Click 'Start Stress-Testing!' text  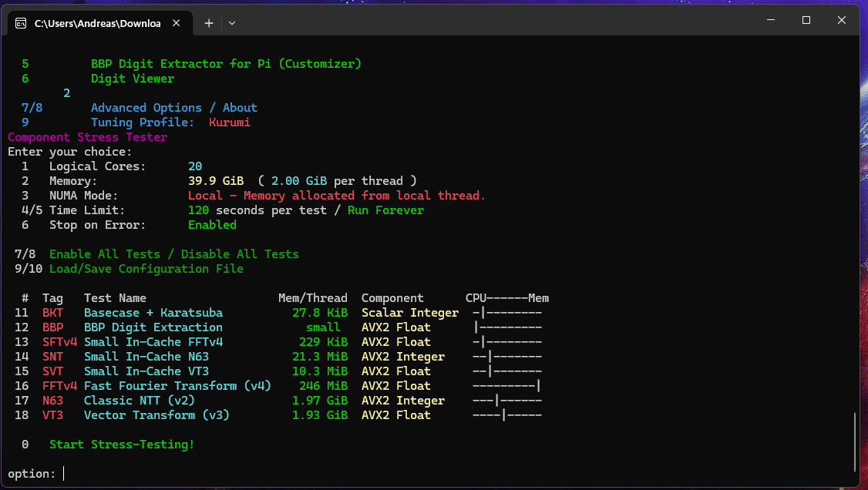point(122,445)
